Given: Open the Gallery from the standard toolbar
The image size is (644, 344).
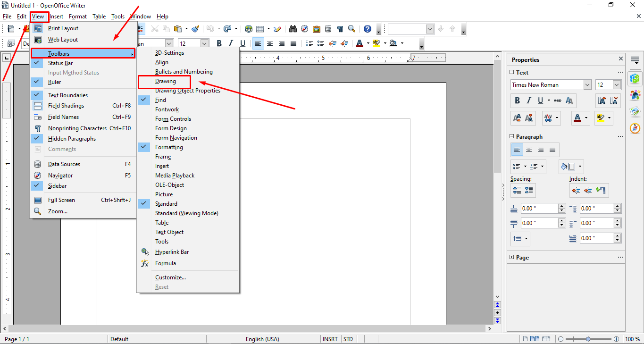Looking at the screenshot, I should tap(316, 29).
